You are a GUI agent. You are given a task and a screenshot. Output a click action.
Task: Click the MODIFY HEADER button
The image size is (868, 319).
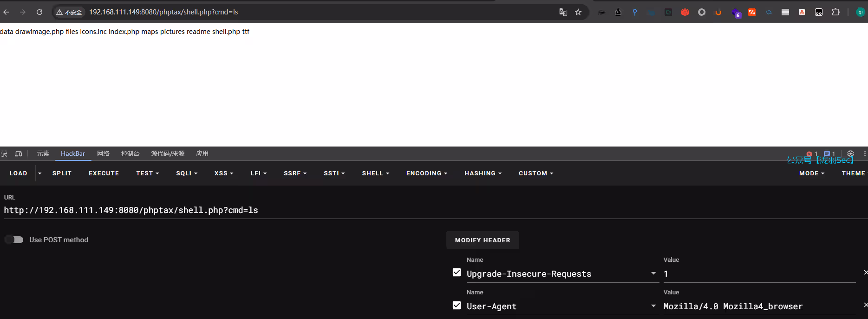coord(483,240)
